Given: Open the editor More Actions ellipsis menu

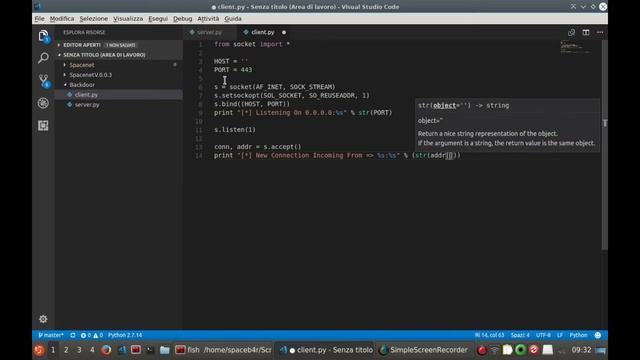Looking at the screenshot, I should point(600,32).
